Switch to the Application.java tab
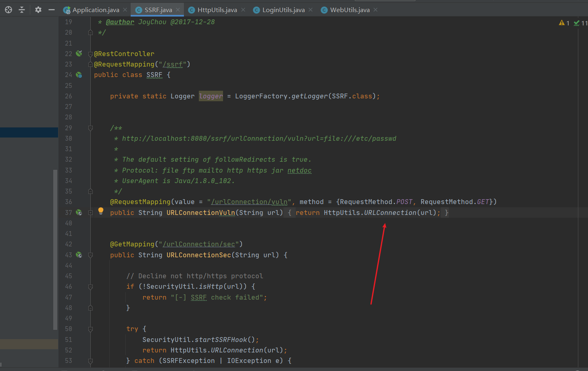 tap(96, 10)
